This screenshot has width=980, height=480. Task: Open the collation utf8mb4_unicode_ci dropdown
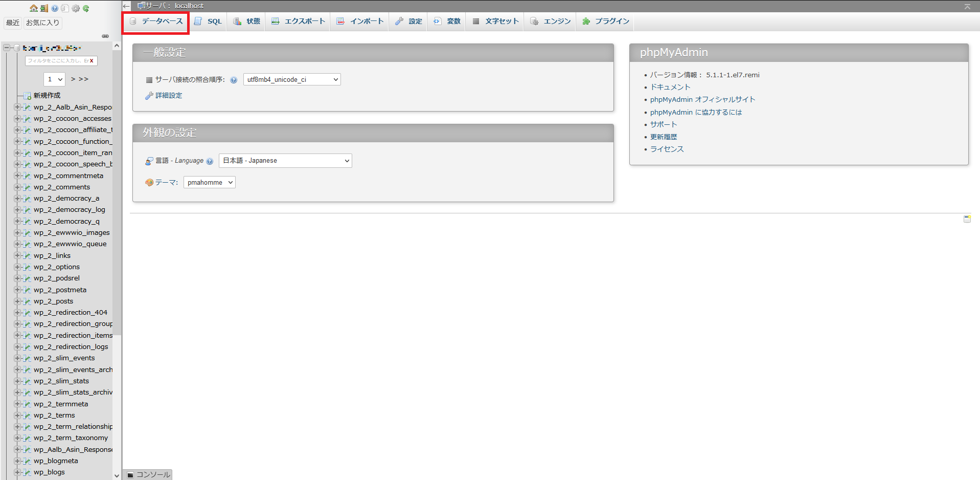tap(292, 79)
